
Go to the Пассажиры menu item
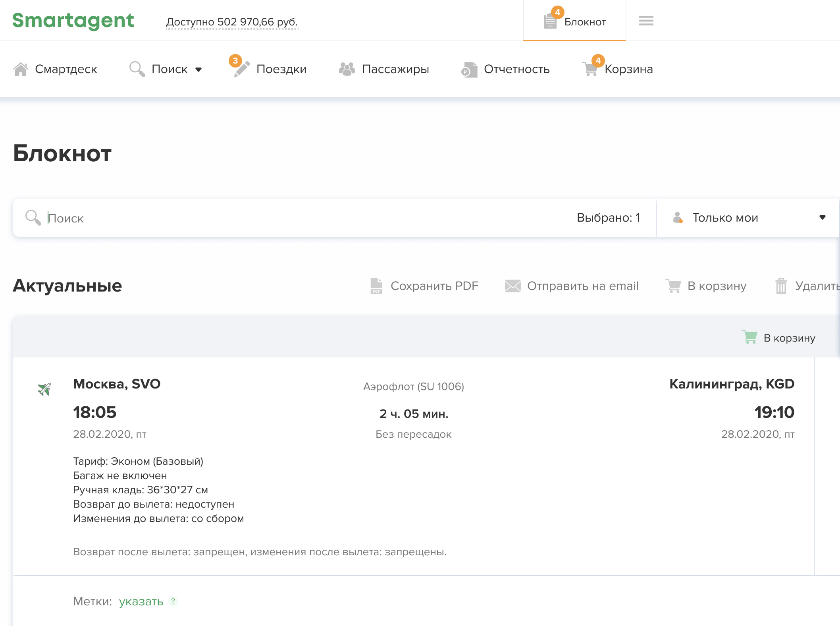(395, 69)
